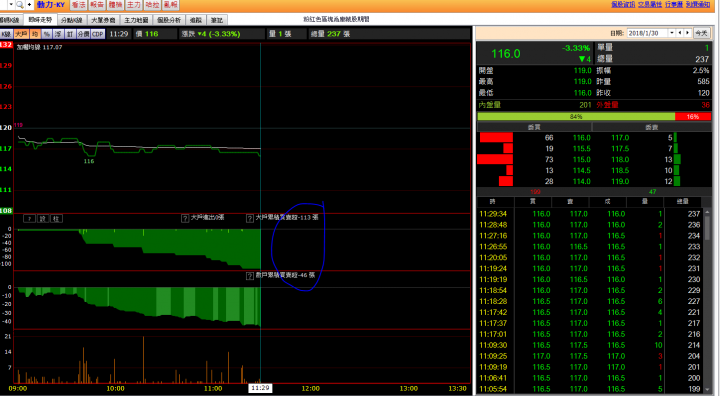Go to previous date with left arrow
The width and height of the screenshot is (720, 396).
pos(680,33)
